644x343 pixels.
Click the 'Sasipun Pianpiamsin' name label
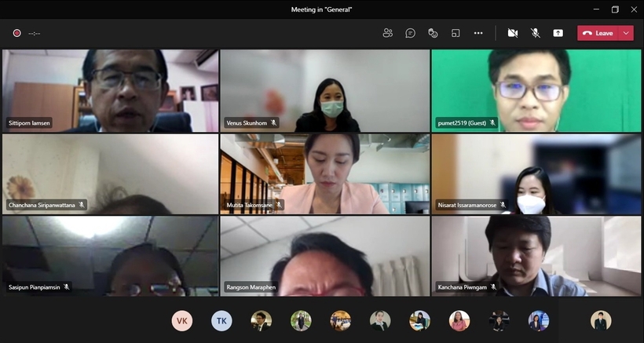coord(34,287)
